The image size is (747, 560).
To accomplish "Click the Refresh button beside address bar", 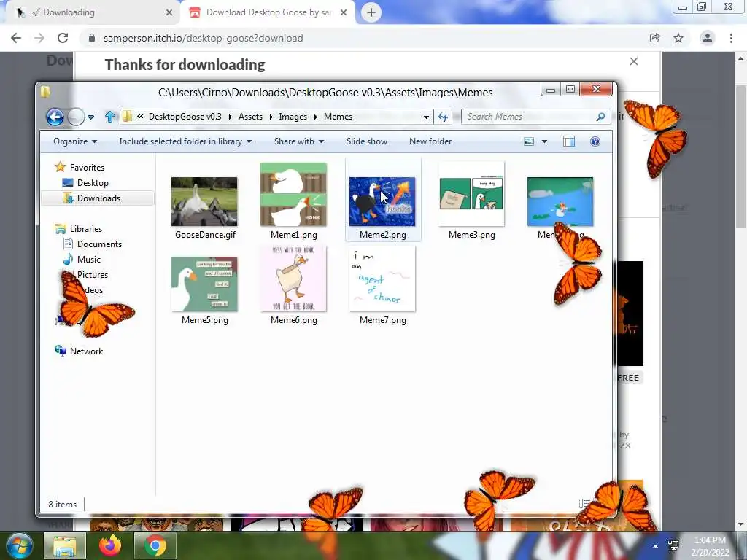I will click(x=443, y=117).
